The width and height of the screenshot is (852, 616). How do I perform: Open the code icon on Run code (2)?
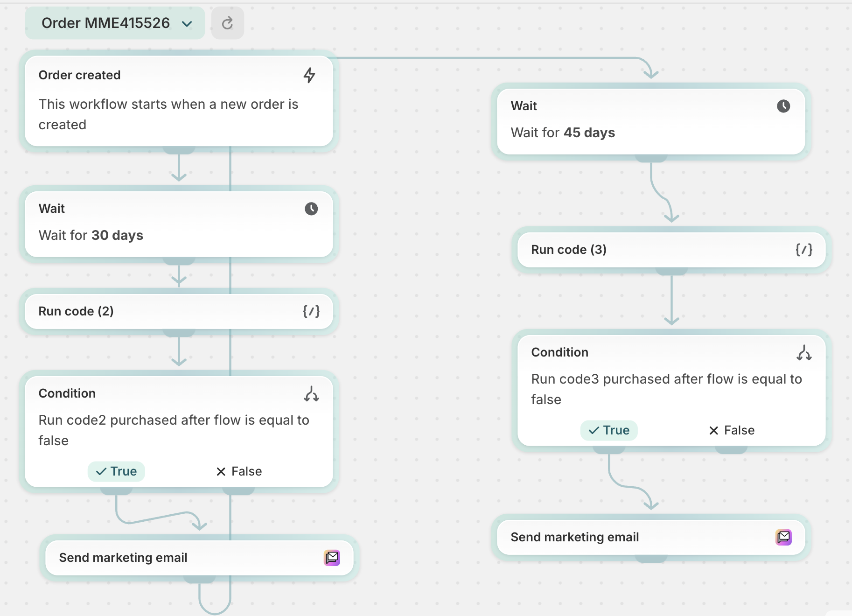(312, 311)
